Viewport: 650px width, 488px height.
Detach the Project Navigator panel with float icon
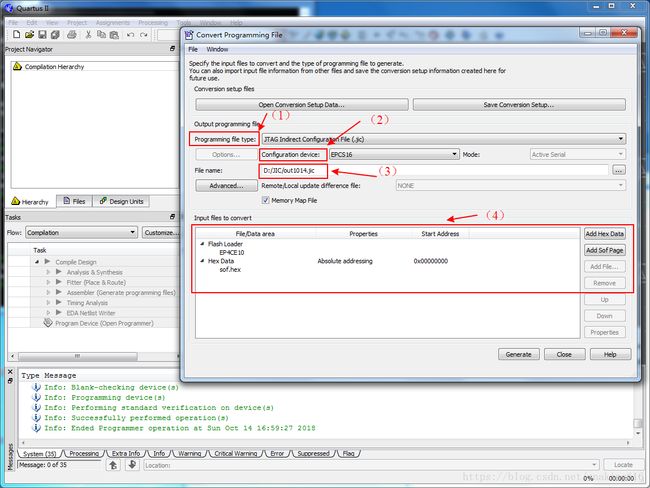pyautogui.click(x=172, y=49)
